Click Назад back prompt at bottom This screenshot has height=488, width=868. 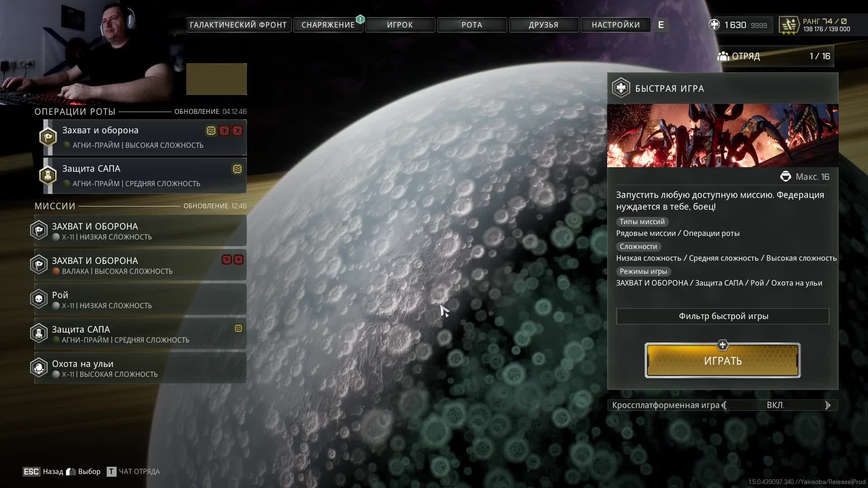tap(52, 472)
